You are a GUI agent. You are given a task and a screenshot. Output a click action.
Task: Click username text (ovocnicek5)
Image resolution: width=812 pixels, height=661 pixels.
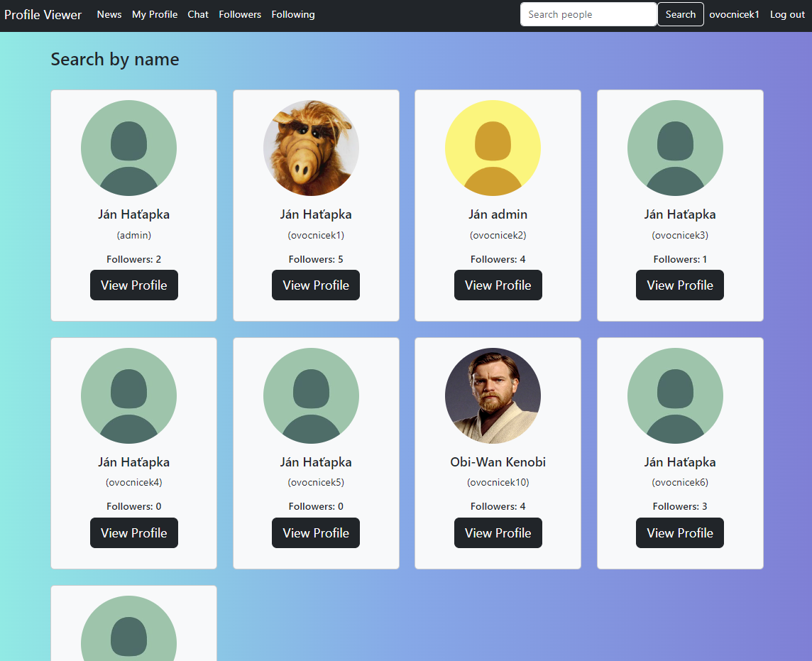click(x=316, y=482)
